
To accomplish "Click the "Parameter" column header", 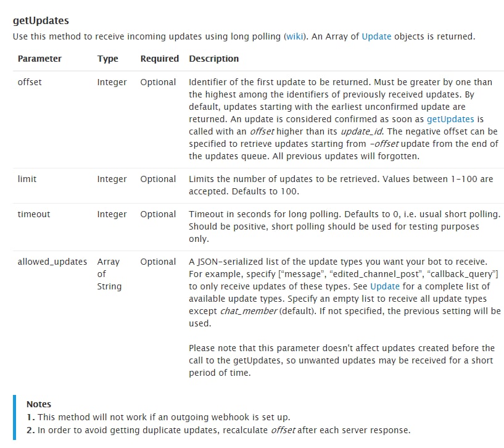I will coord(39,59).
